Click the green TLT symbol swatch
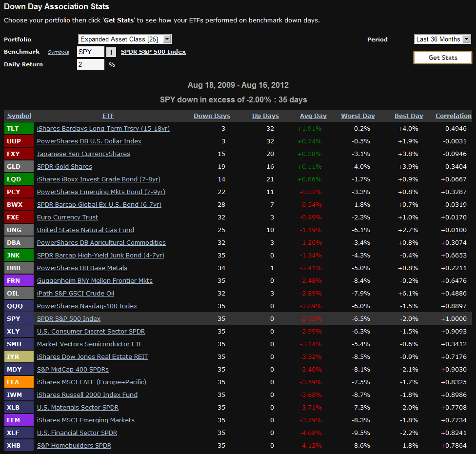This screenshot has width=476, height=454. (x=19, y=129)
